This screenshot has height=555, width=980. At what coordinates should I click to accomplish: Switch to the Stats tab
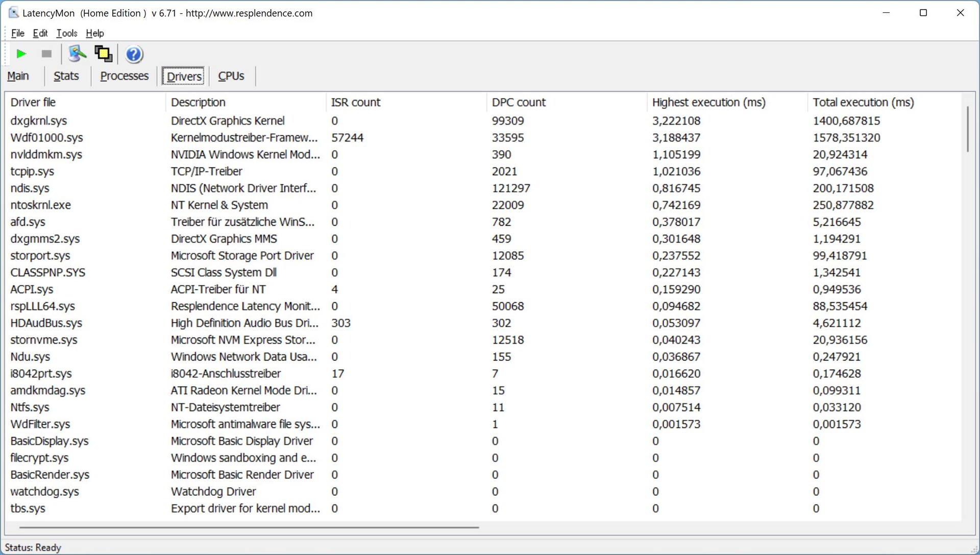coord(66,76)
